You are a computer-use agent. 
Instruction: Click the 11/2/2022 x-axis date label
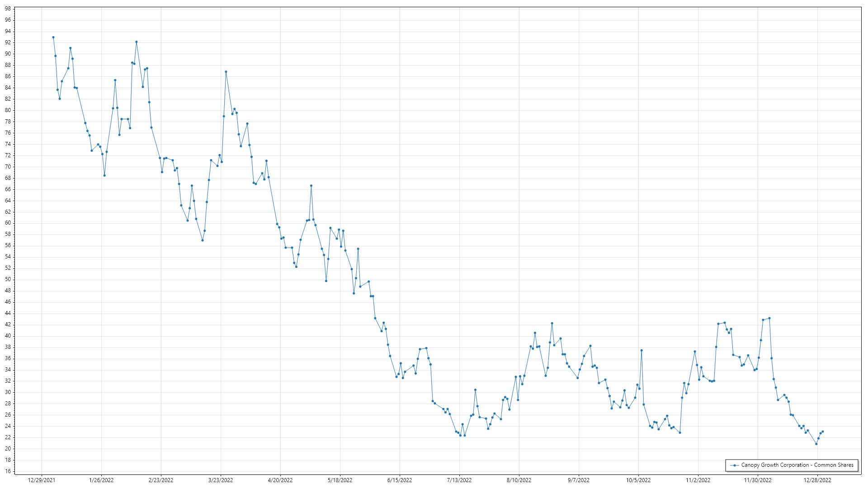tap(698, 480)
